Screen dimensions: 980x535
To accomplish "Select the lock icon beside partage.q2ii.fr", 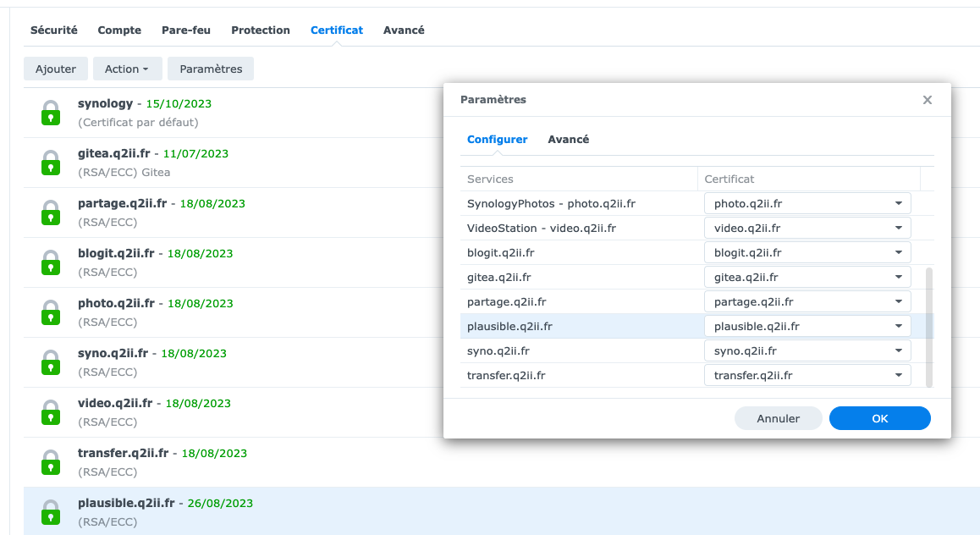I will click(x=52, y=212).
